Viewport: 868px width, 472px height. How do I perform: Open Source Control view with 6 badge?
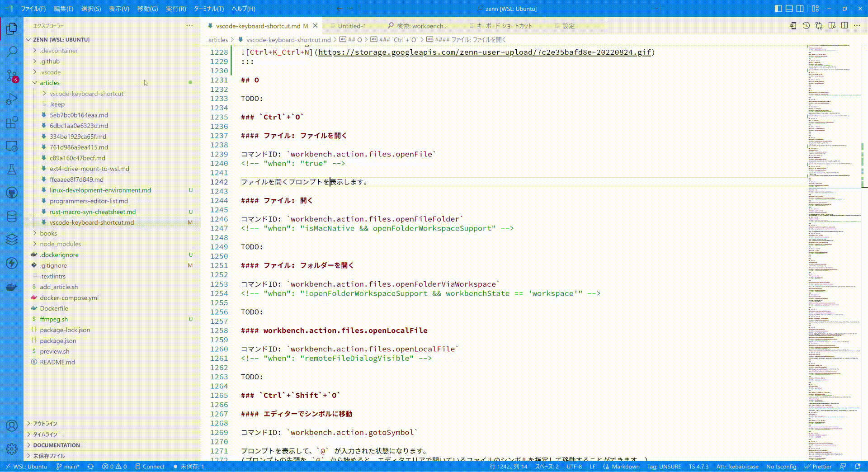12,76
